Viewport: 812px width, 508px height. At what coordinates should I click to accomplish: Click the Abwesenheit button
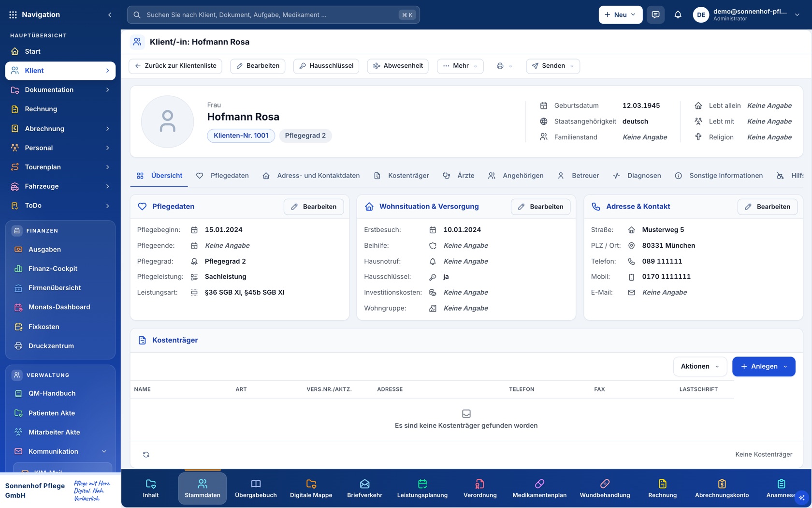tap(398, 66)
